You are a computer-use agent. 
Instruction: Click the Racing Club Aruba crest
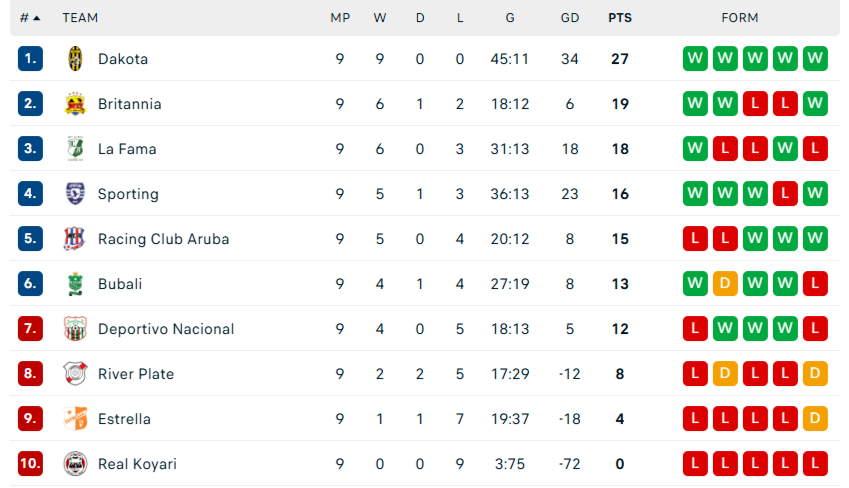(75, 239)
